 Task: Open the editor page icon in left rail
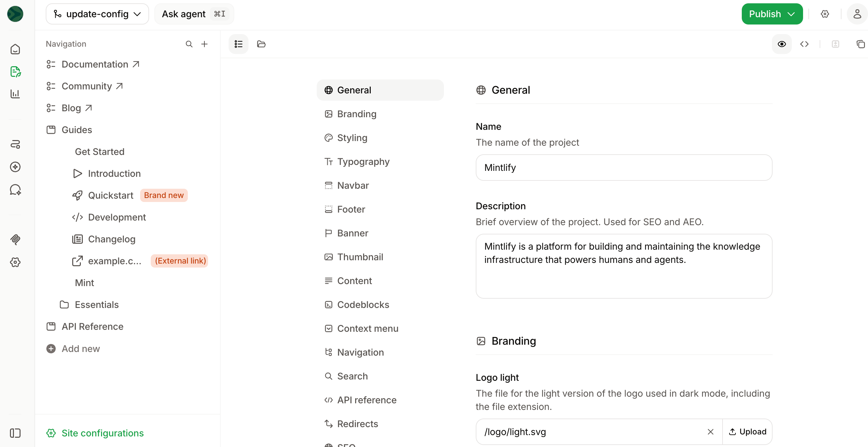[15, 72]
